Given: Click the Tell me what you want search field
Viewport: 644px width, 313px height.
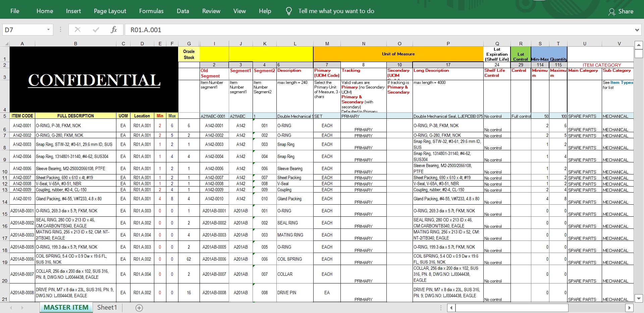Looking at the screenshot, I should coord(336,11).
